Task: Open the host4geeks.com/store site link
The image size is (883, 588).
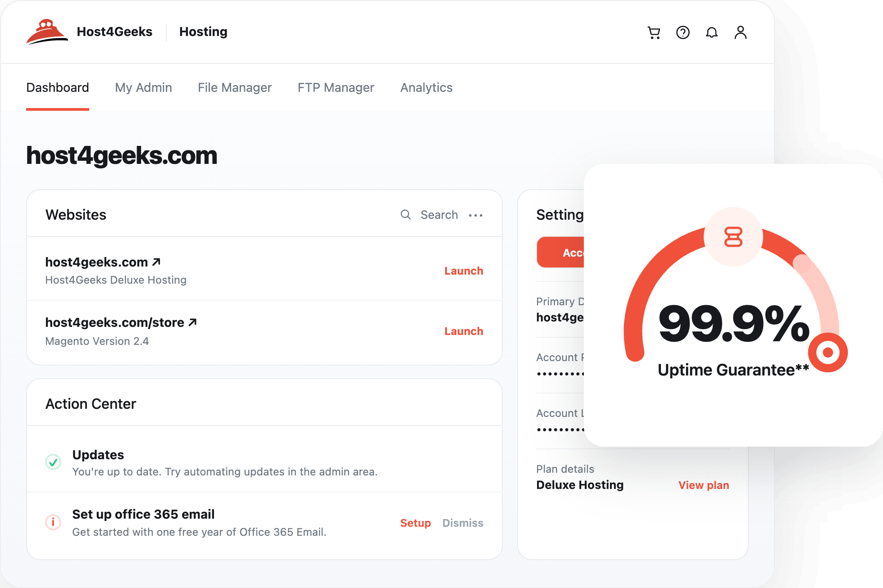Action: point(114,322)
